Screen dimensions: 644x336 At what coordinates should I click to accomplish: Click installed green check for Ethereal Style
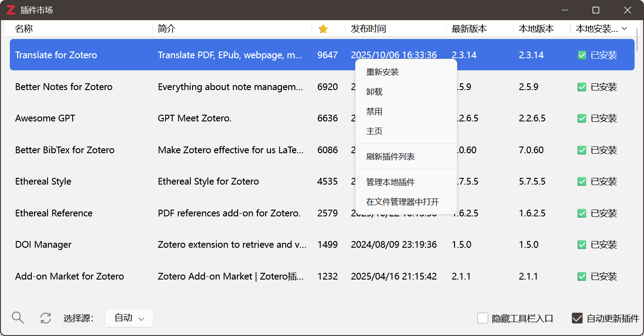click(x=582, y=181)
